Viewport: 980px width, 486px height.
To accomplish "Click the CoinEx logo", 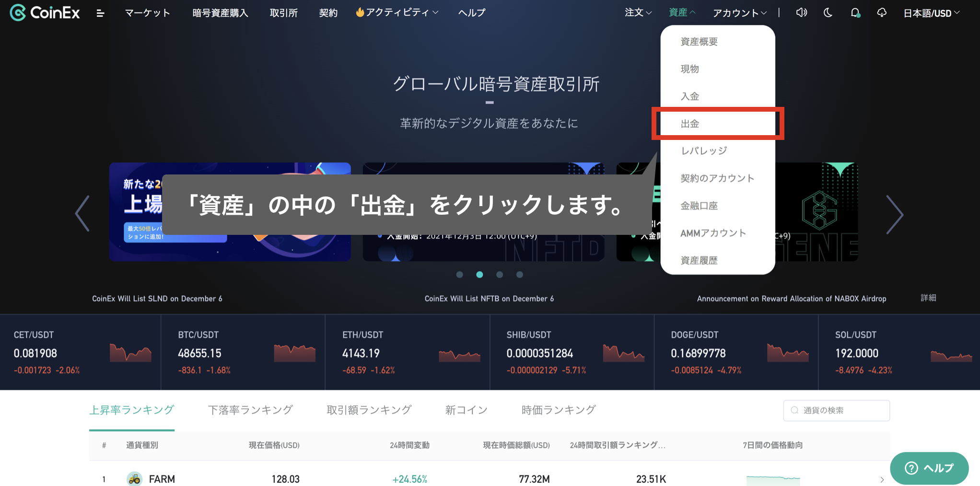I will tap(45, 12).
